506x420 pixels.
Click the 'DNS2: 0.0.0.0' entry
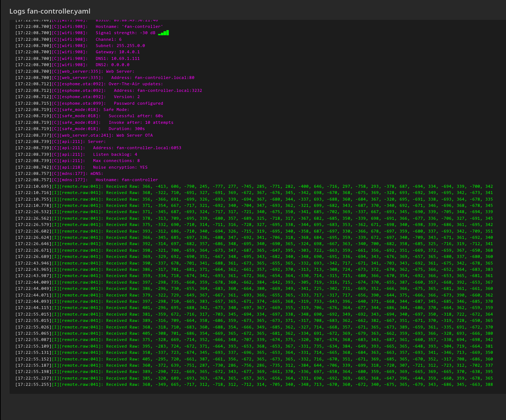pos(72,65)
